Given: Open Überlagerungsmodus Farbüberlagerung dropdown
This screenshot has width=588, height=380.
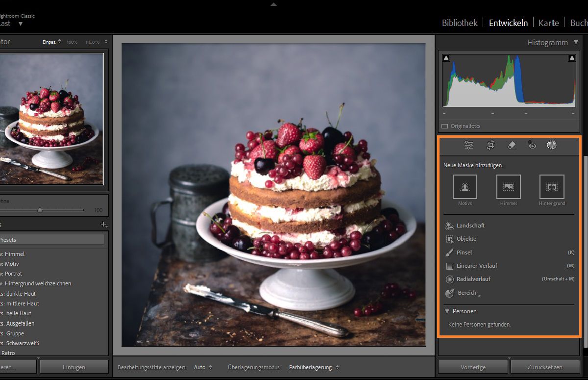Looking at the screenshot, I should pos(314,367).
